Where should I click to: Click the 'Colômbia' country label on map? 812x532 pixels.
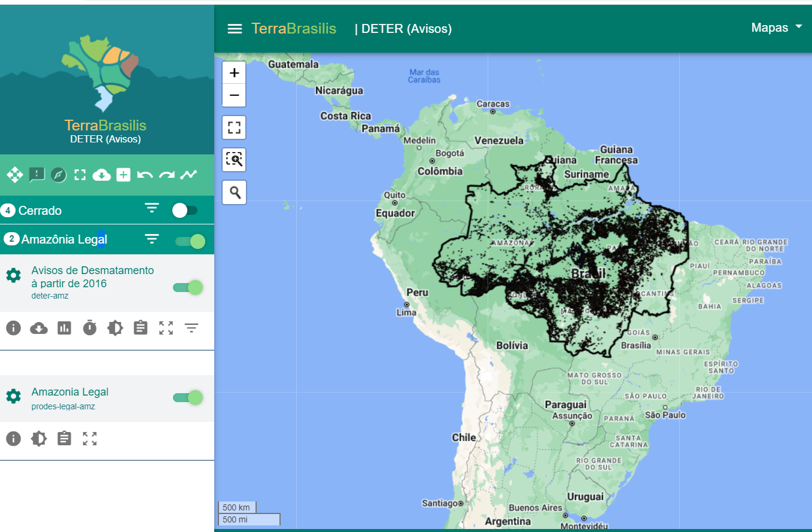pyautogui.click(x=440, y=171)
